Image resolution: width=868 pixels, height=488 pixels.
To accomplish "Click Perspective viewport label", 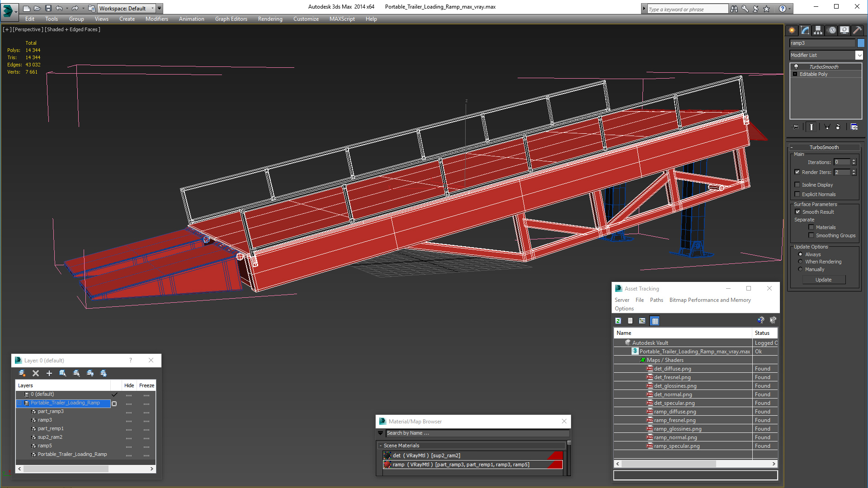I will tap(28, 29).
